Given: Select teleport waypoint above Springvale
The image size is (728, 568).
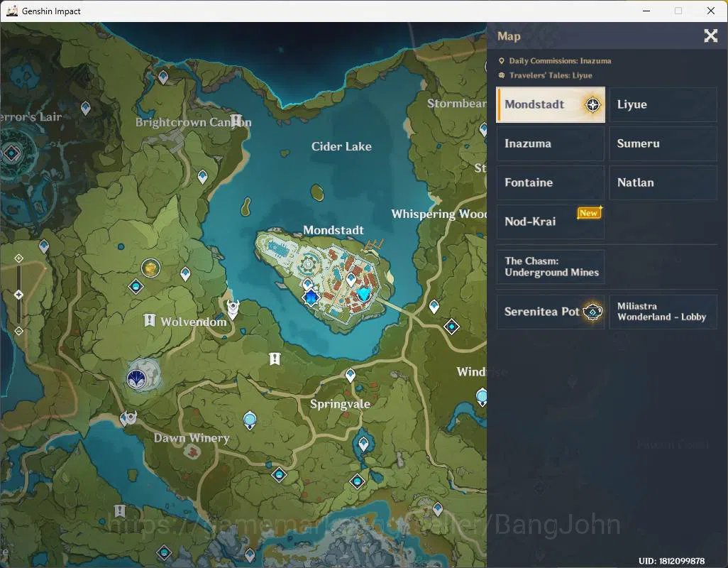Looking at the screenshot, I should [351, 376].
